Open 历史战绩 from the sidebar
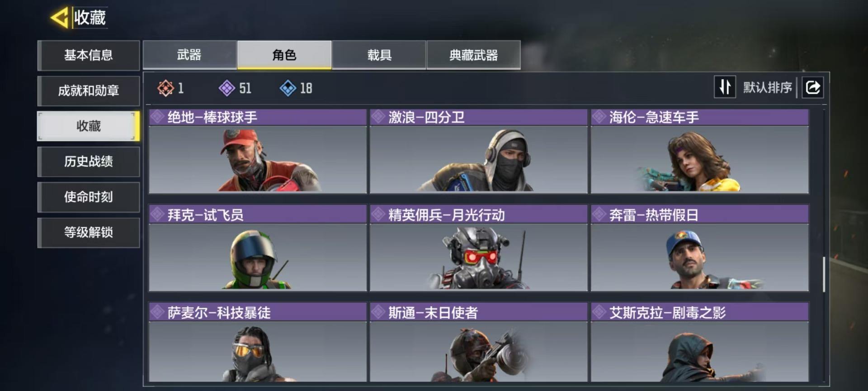Image resolution: width=868 pixels, height=391 pixels. 89,162
